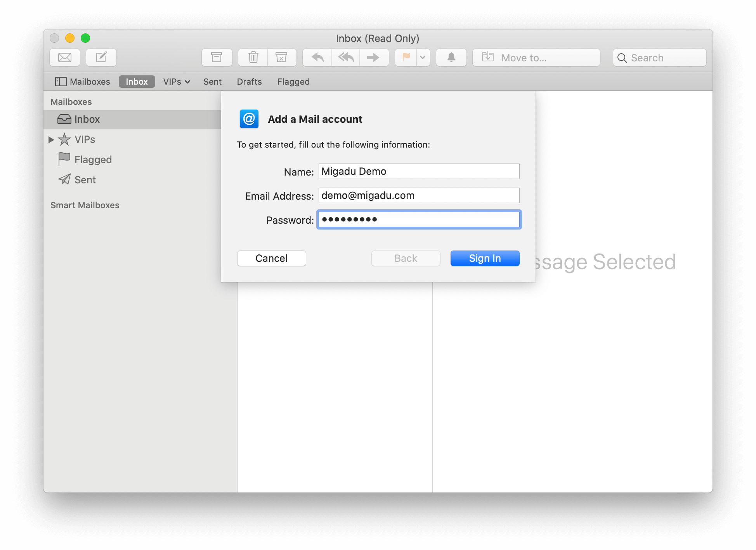This screenshot has height=550, width=756.
Task: Click the Sign In button
Action: tap(485, 258)
